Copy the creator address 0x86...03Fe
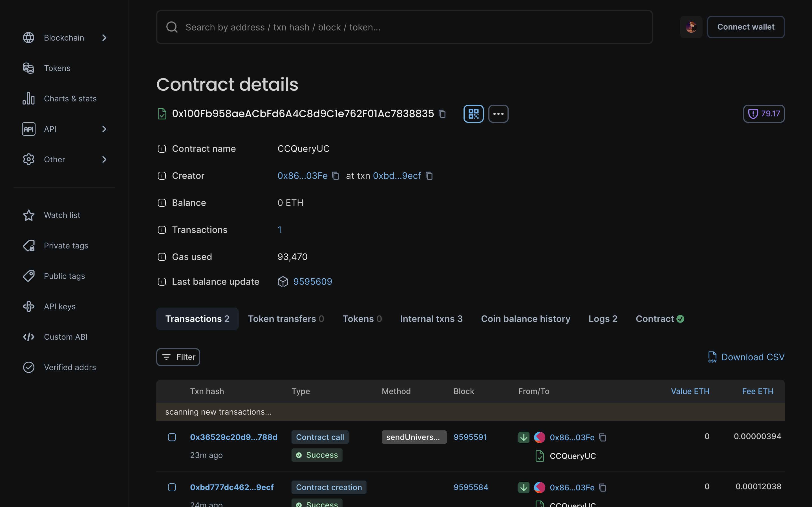Screen dimensions: 812x507 click(336, 175)
